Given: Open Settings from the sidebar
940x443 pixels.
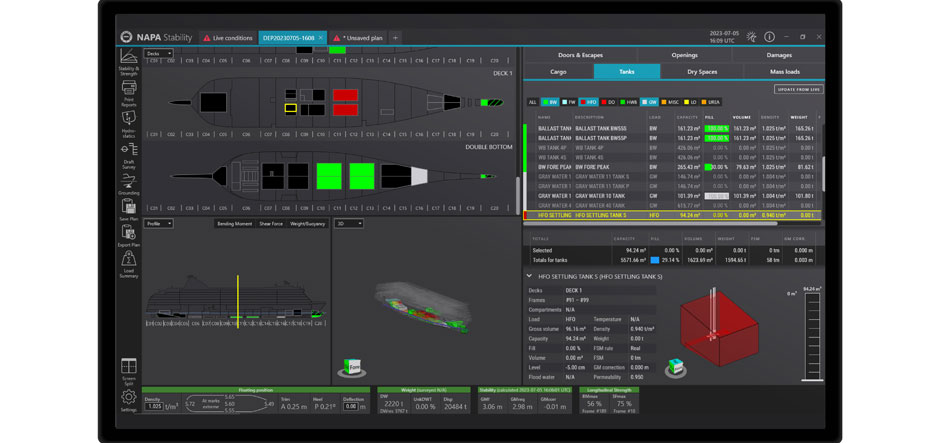Looking at the screenshot, I should [128, 401].
